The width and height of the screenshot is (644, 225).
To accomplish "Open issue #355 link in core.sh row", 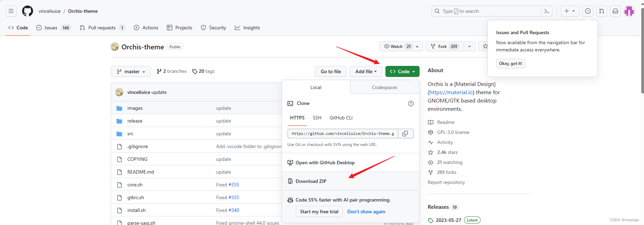I will [234, 185].
